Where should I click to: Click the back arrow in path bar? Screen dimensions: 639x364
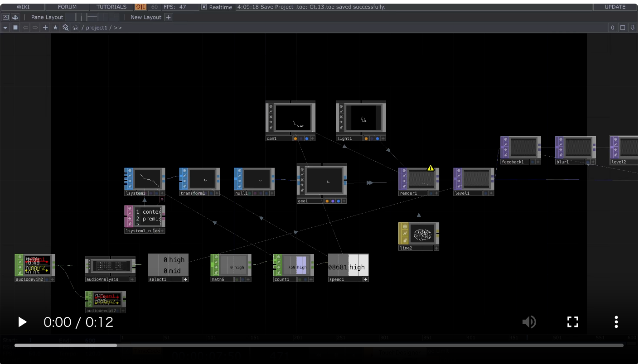[x=25, y=28]
